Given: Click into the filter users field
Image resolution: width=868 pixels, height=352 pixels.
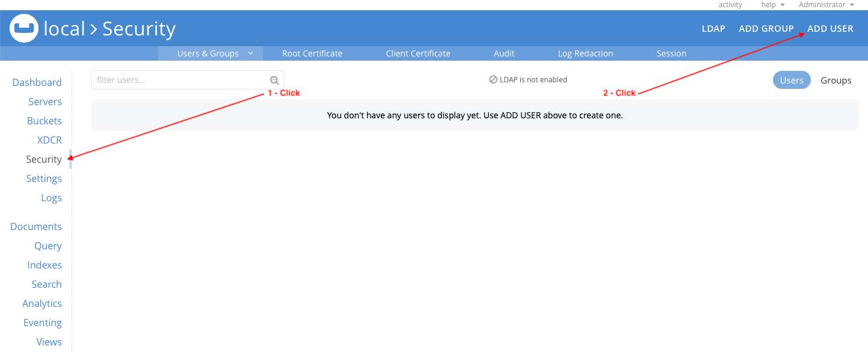Looking at the screenshot, I should click(179, 80).
